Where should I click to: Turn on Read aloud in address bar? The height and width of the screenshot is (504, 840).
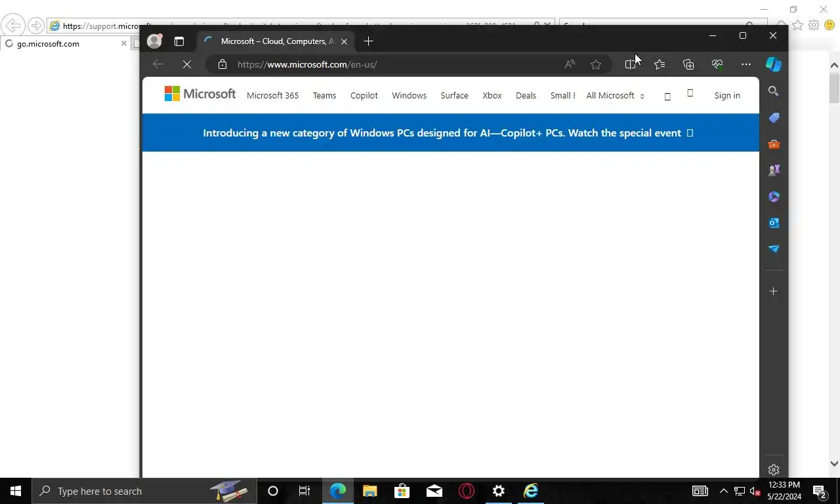tap(570, 64)
